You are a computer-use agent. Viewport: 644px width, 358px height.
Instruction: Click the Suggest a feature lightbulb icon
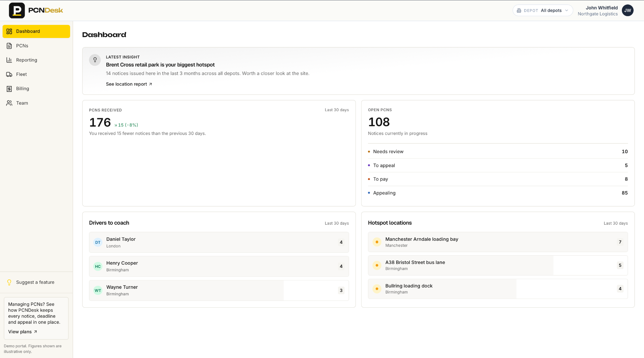[x=9, y=282]
